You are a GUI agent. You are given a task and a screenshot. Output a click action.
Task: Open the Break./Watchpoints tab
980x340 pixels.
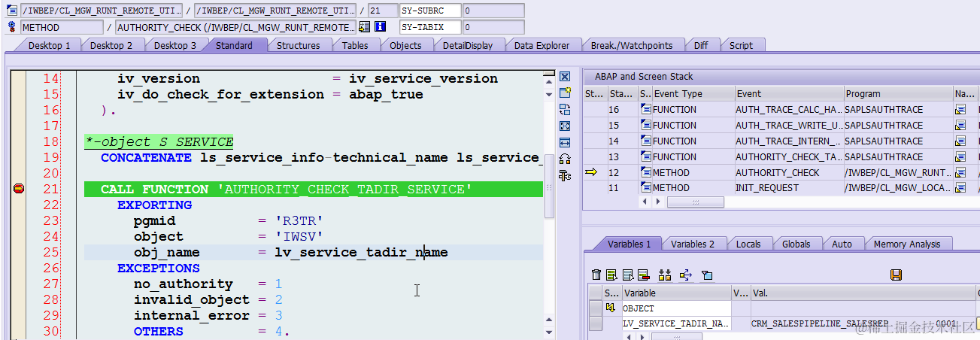[632, 45]
